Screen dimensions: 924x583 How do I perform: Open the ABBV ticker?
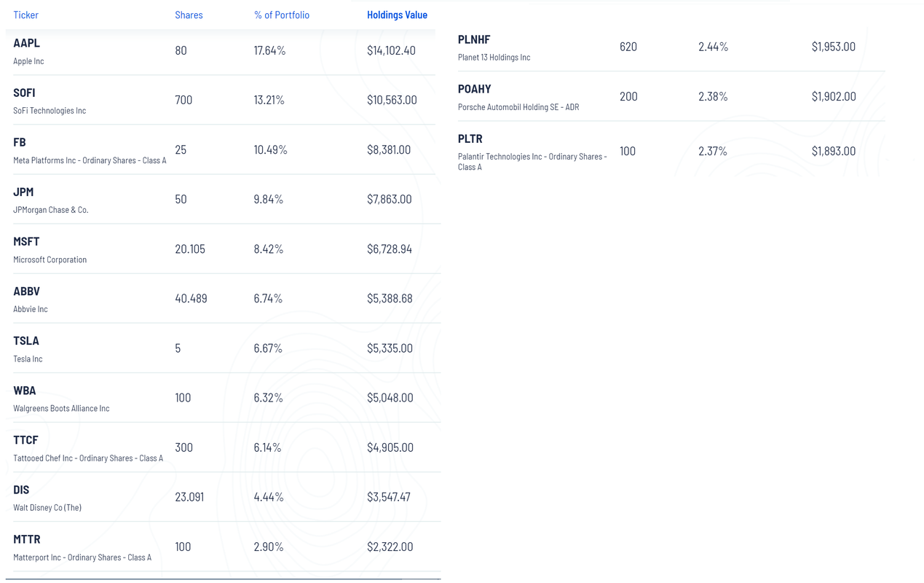pyautogui.click(x=26, y=291)
